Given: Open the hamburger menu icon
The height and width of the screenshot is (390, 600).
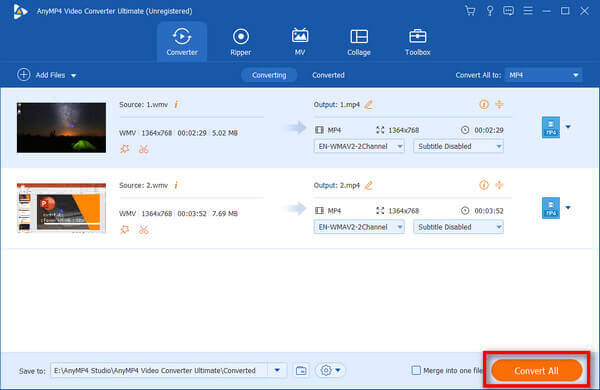Looking at the screenshot, I should 528,11.
